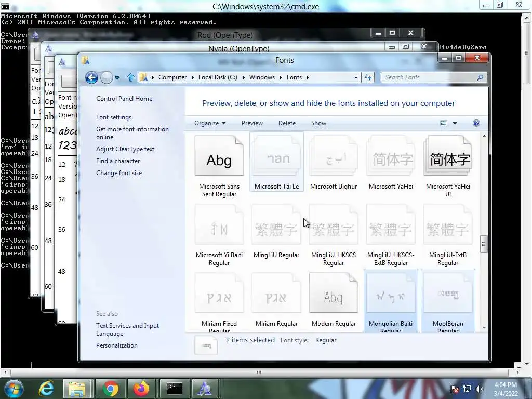Select the Microsoft YaHei UI font icon
The width and height of the screenshot is (532, 399).
(x=448, y=156)
